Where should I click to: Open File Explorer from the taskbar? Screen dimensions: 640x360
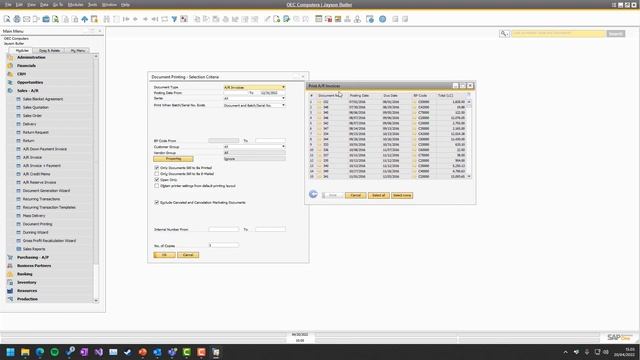25,352
